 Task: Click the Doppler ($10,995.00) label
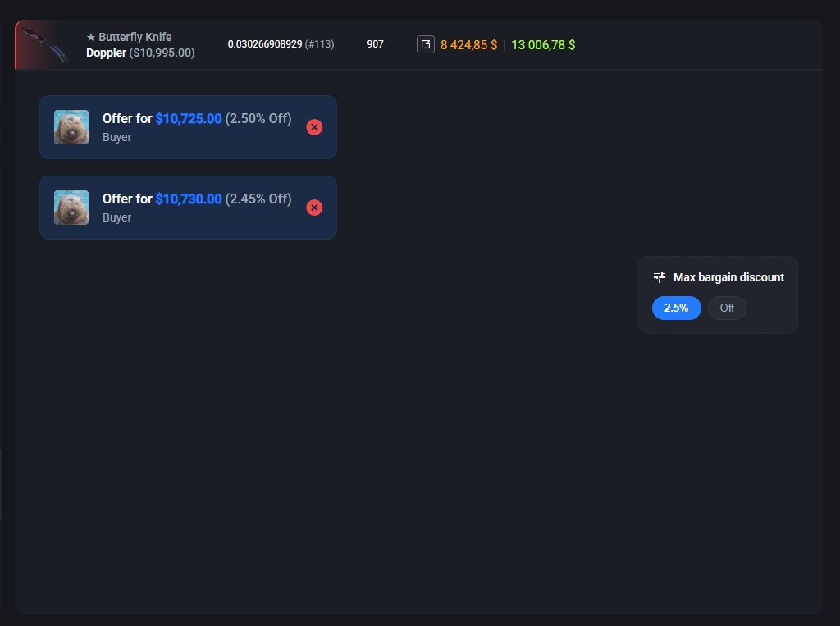[x=140, y=53]
